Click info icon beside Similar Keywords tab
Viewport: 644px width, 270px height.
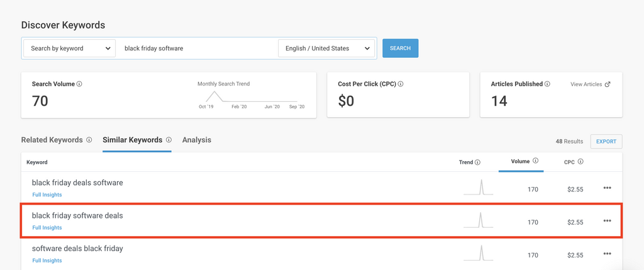(x=169, y=140)
